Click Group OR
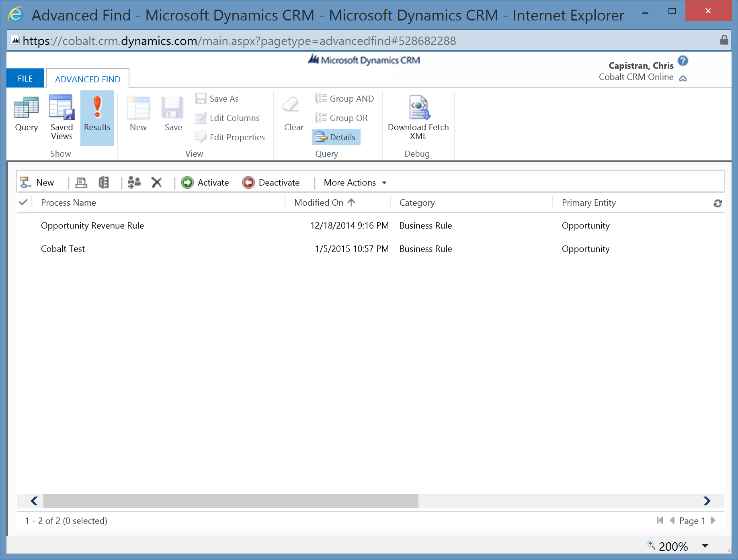The width and height of the screenshot is (738, 560). (342, 118)
